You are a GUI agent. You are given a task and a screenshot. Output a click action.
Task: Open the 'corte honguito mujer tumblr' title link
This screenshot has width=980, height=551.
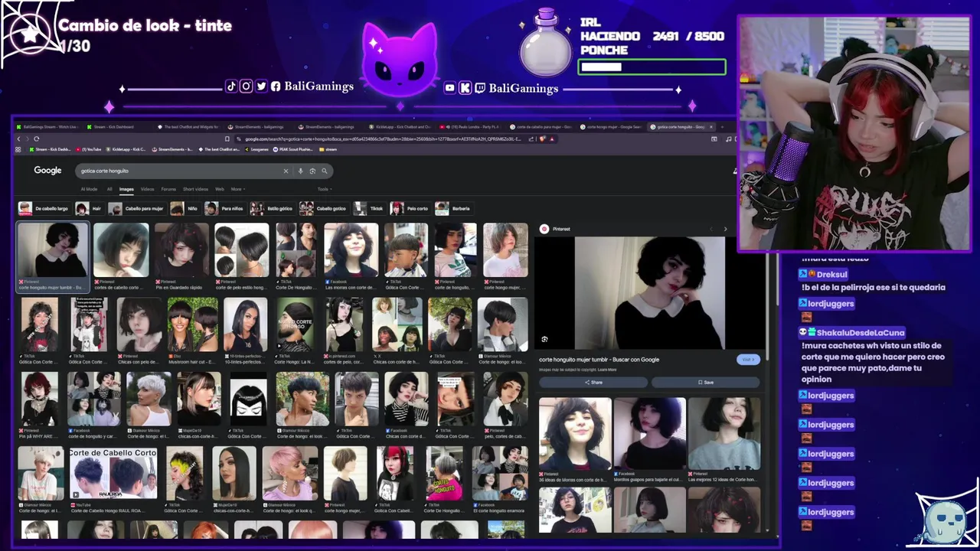tap(599, 360)
